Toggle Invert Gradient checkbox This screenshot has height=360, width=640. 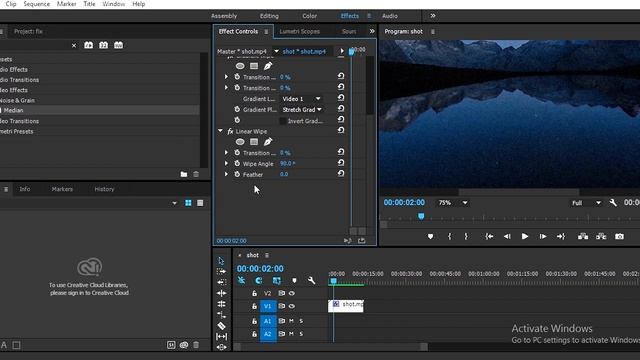282,121
